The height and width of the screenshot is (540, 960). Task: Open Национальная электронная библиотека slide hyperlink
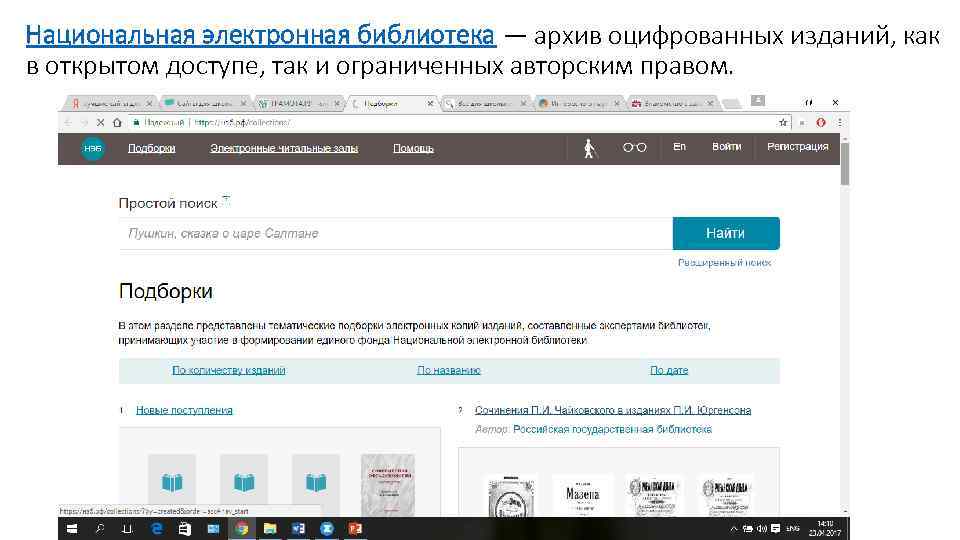click(261, 35)
